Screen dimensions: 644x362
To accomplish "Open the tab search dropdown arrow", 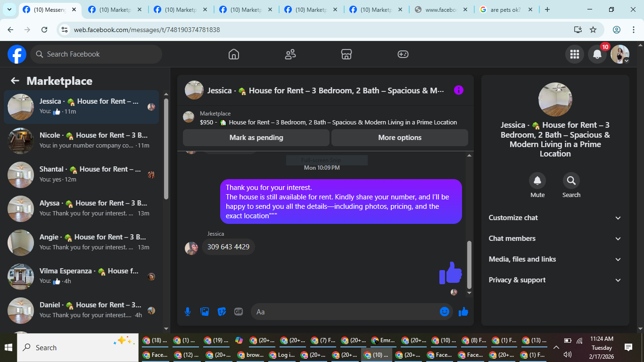I will click(x=9, y=9).
